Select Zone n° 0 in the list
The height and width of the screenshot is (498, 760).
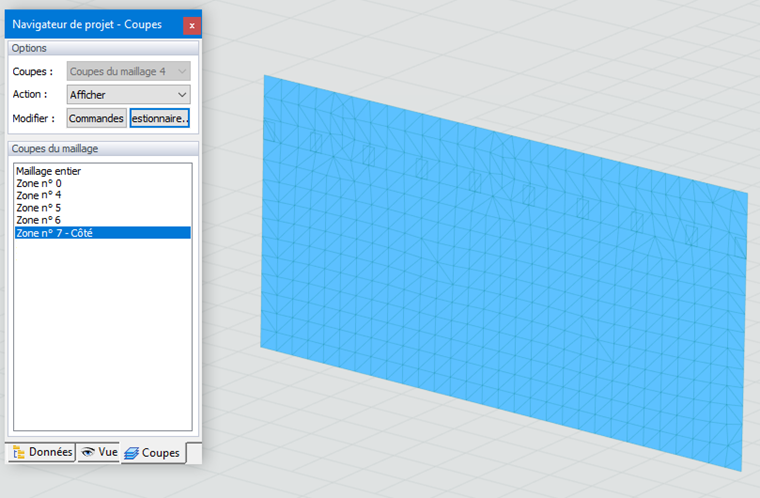pyautogui.click(x=103, y=183)
